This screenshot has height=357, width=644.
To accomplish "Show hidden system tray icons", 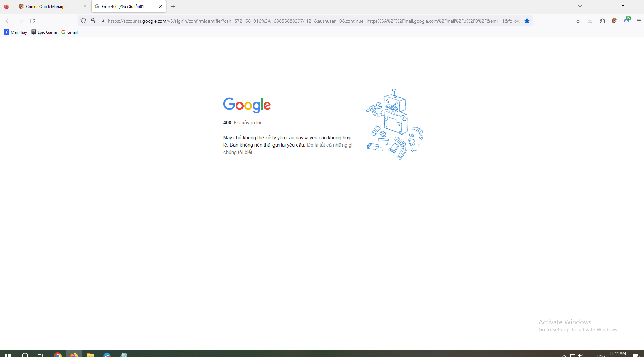I will (x=564, y=355).
